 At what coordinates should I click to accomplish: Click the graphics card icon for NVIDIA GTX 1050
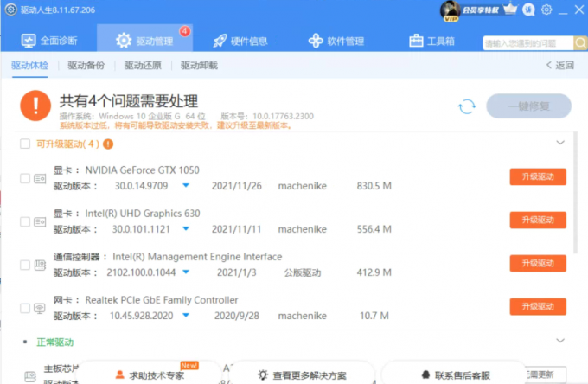point(40,178)
